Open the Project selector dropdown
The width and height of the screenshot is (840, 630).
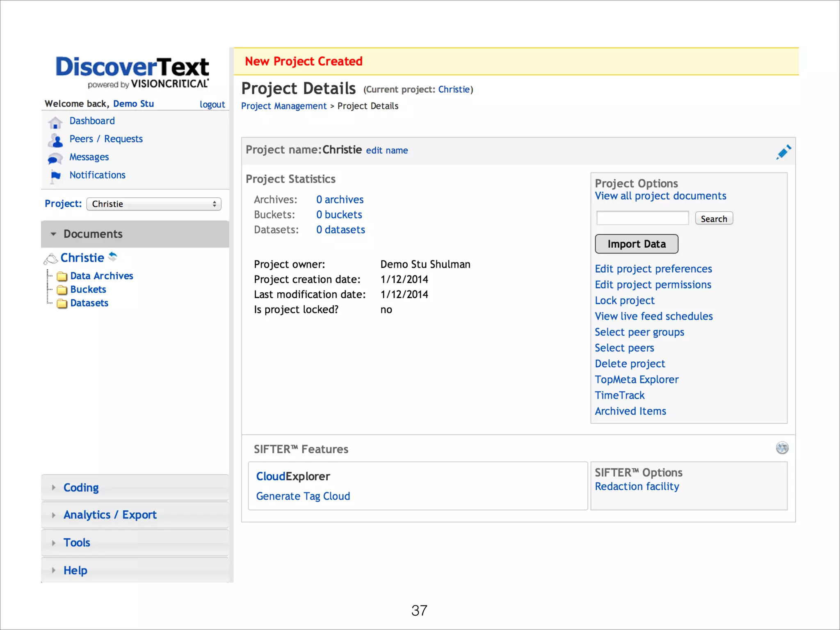[x=154, y=204]
